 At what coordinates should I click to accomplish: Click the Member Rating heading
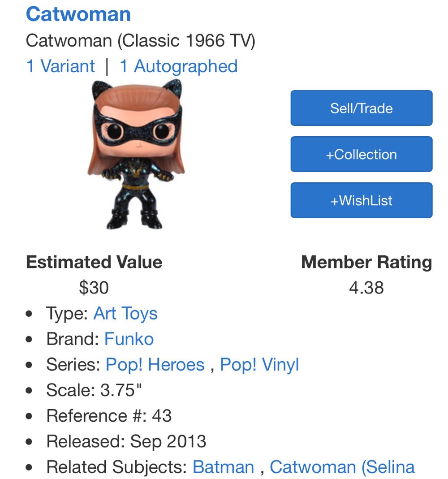coord(366,263)
